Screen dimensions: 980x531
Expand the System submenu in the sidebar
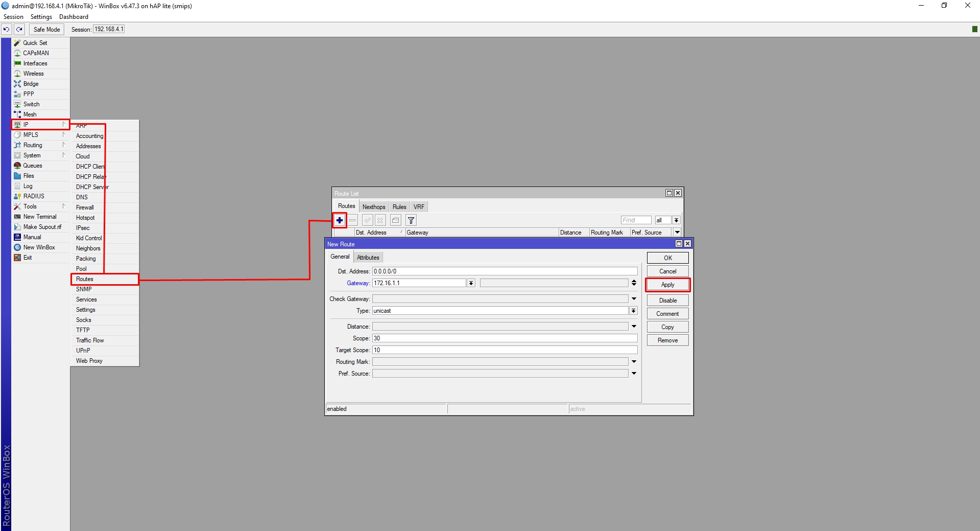click(x=40, y=155)
